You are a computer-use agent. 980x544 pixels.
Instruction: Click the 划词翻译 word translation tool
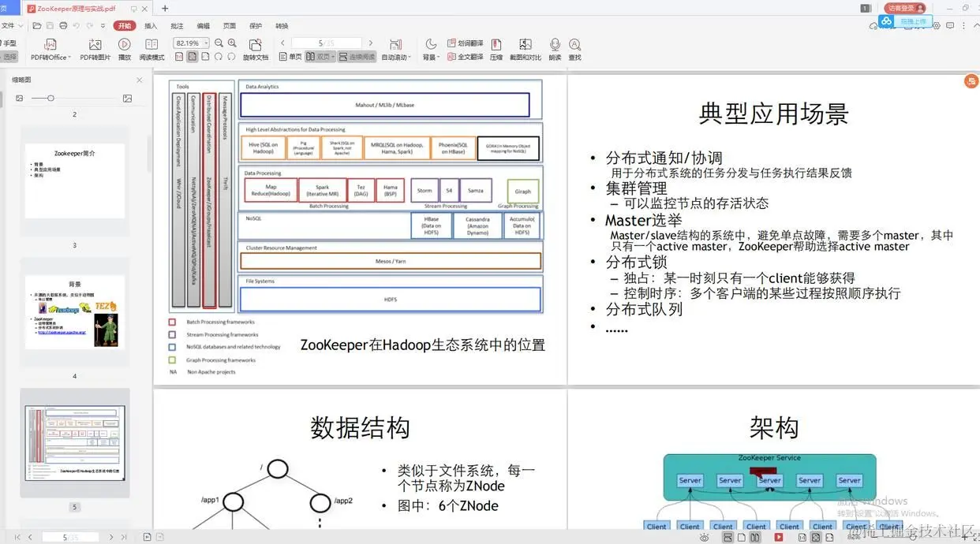(466, 43)
